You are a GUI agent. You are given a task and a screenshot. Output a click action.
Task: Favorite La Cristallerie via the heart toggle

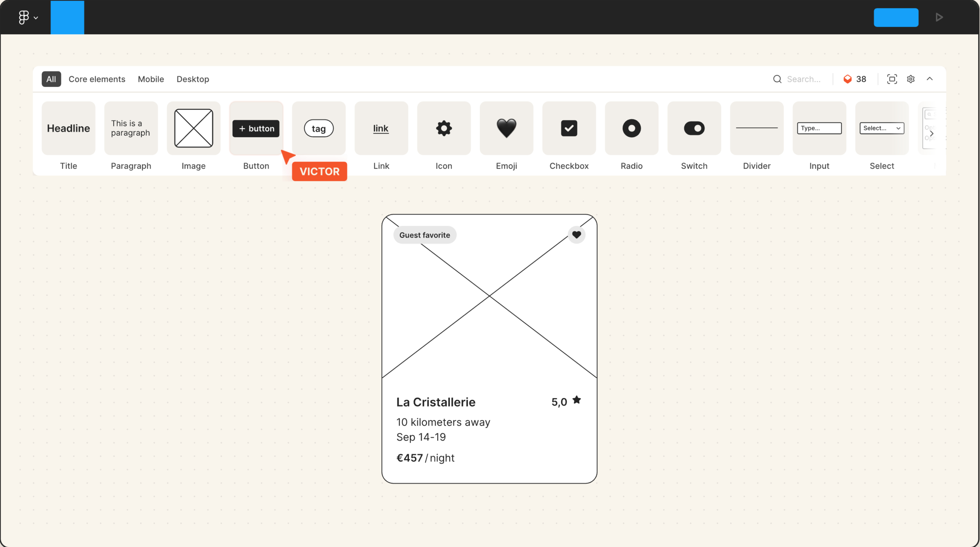(x=576, y=235)
